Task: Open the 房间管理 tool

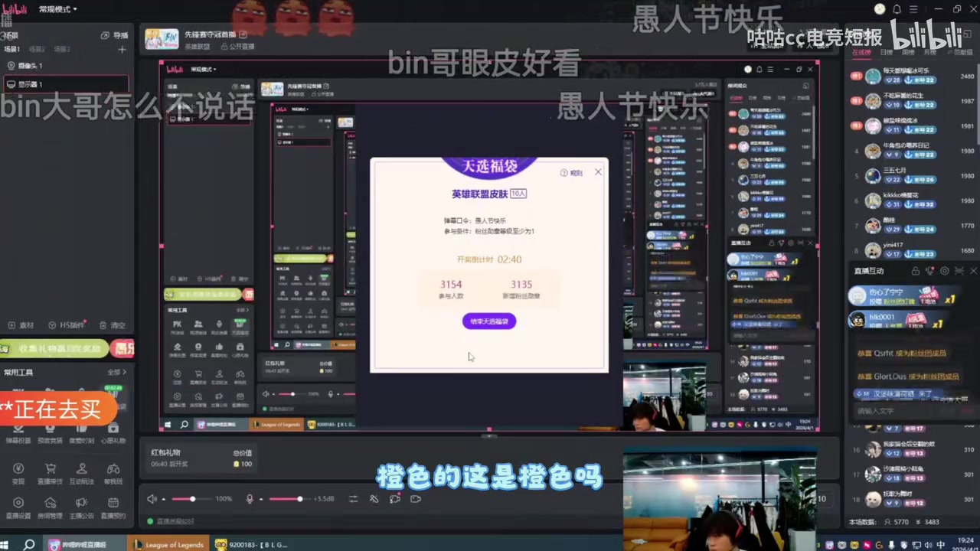Action: (50, 506)
